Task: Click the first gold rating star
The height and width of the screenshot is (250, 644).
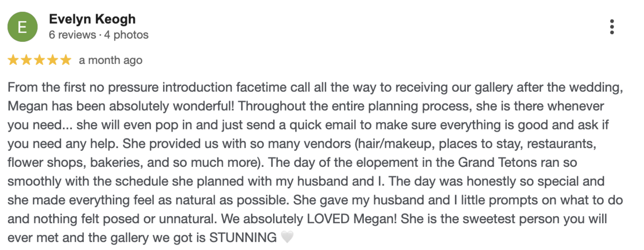Action: pyautogui.click(x=13, y=60)
